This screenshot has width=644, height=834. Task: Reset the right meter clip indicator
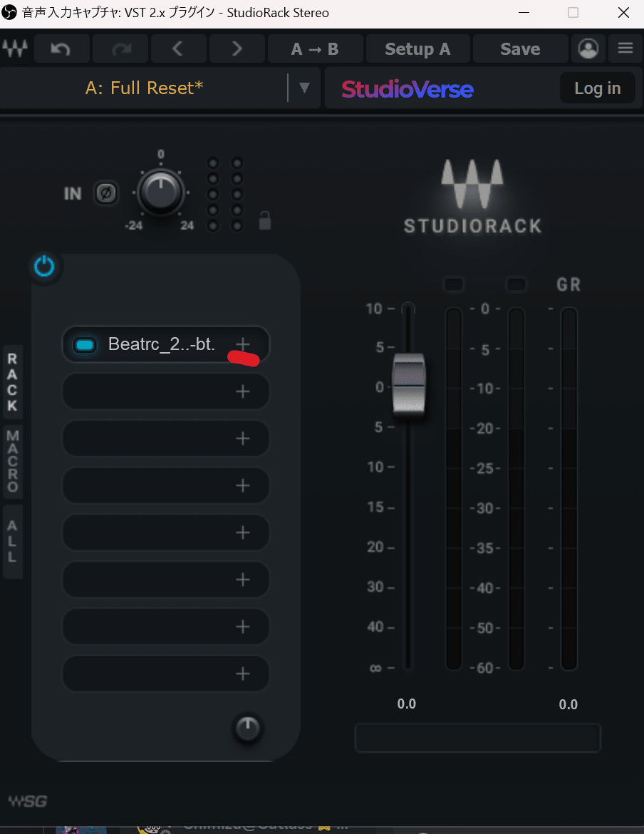click(x=516, y=284)
